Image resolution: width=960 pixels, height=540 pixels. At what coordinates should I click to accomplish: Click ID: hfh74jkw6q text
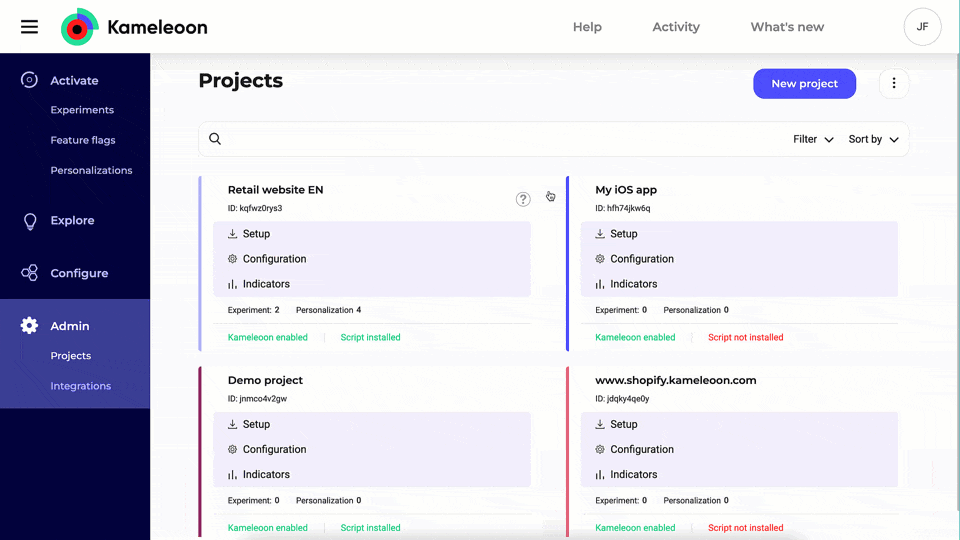(623, 208)
